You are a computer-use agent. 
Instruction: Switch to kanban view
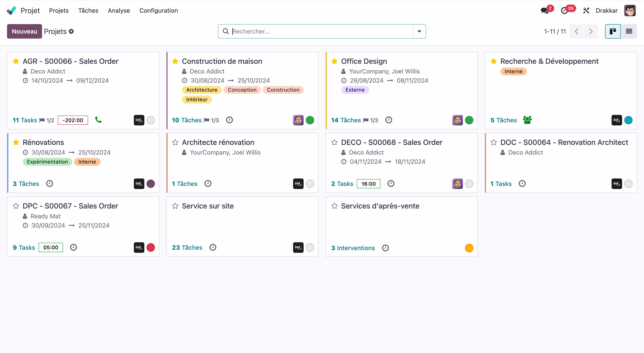pyautogui.click(x=613, y=31)
